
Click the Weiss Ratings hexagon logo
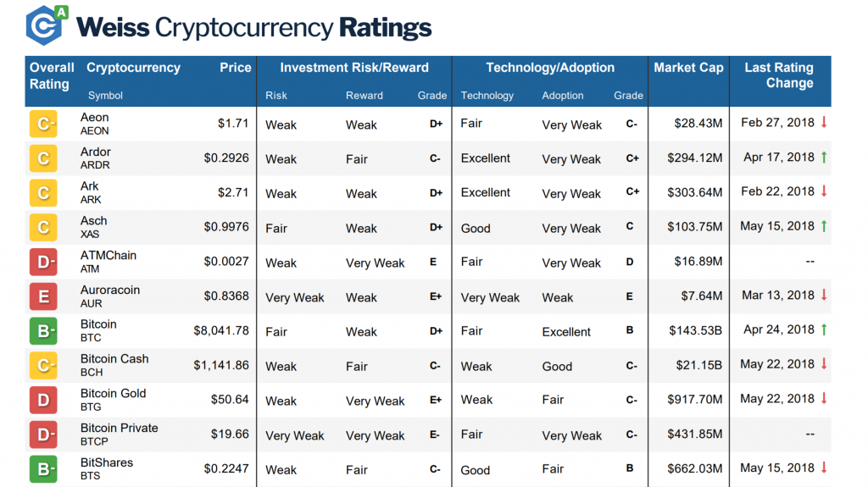pos(47,25)
